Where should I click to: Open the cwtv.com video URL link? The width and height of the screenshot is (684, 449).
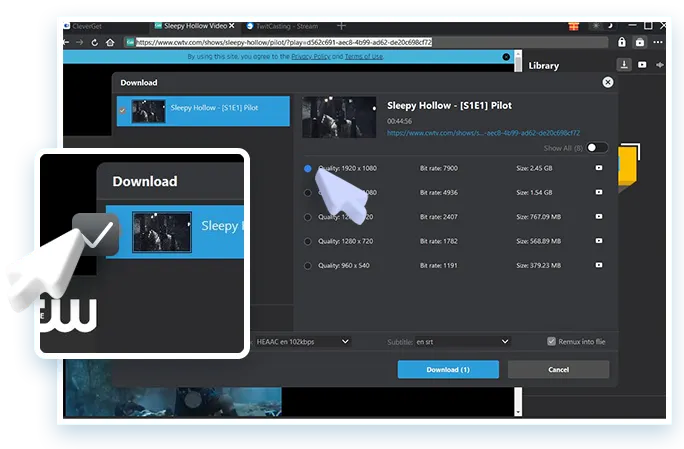(x=483, y=133)
